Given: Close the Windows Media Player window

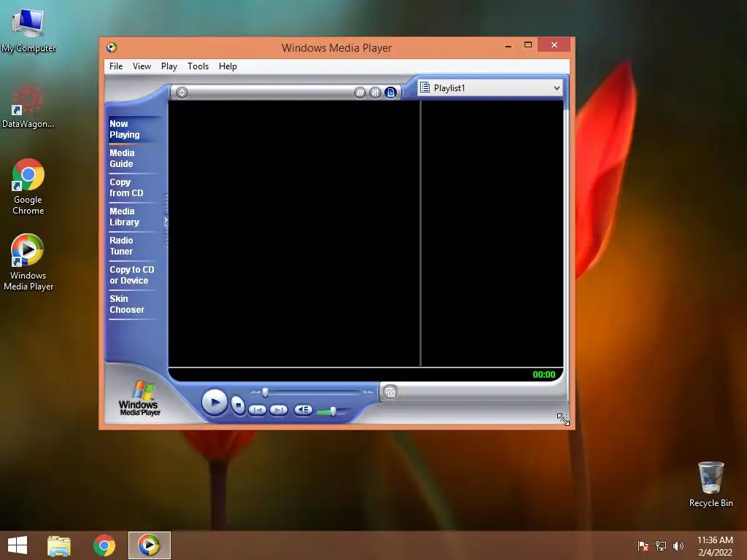Looking at the screenshot, I should coord(554,44).
